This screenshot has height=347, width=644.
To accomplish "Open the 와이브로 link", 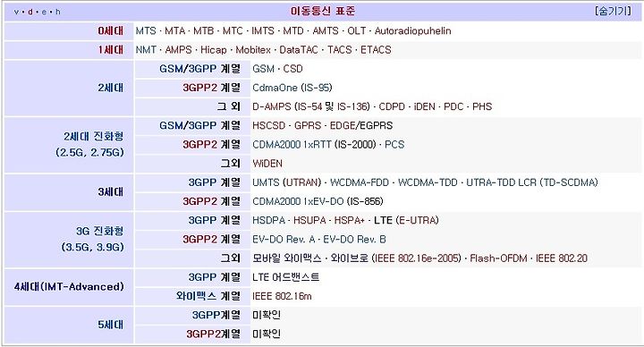I will point(349,258).
